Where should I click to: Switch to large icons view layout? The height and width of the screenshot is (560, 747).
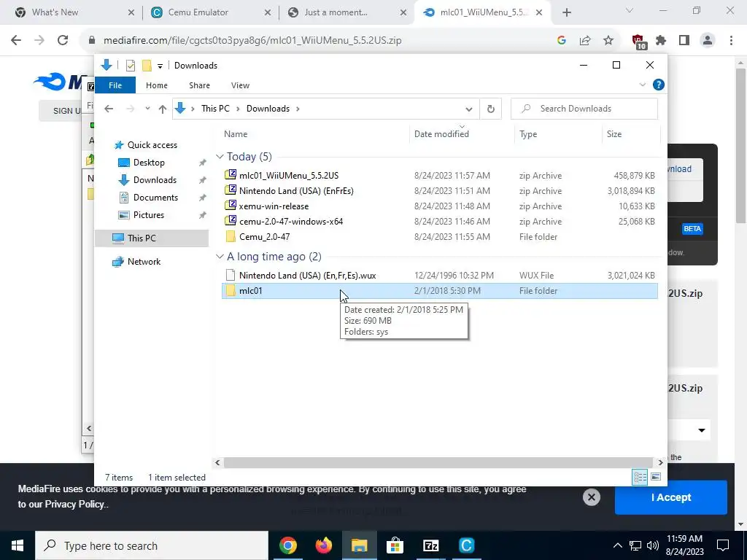pos(656,477)
